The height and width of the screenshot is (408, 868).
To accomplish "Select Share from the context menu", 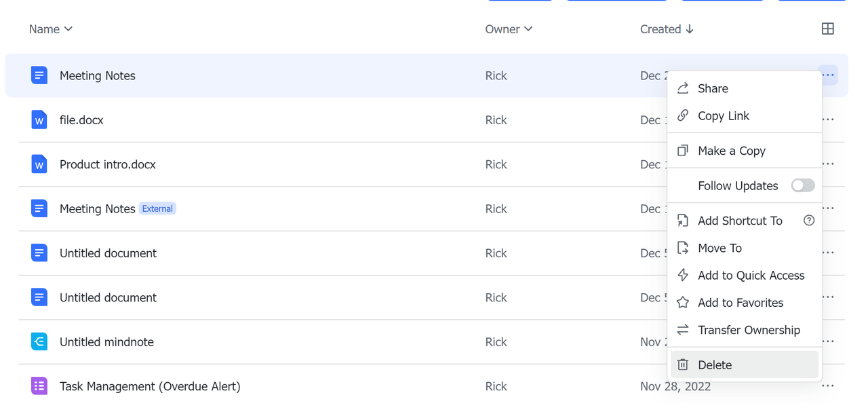I will coord(713,89).
